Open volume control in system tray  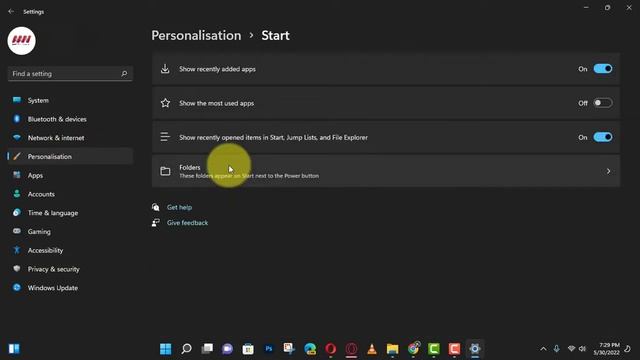click(582, 349)
